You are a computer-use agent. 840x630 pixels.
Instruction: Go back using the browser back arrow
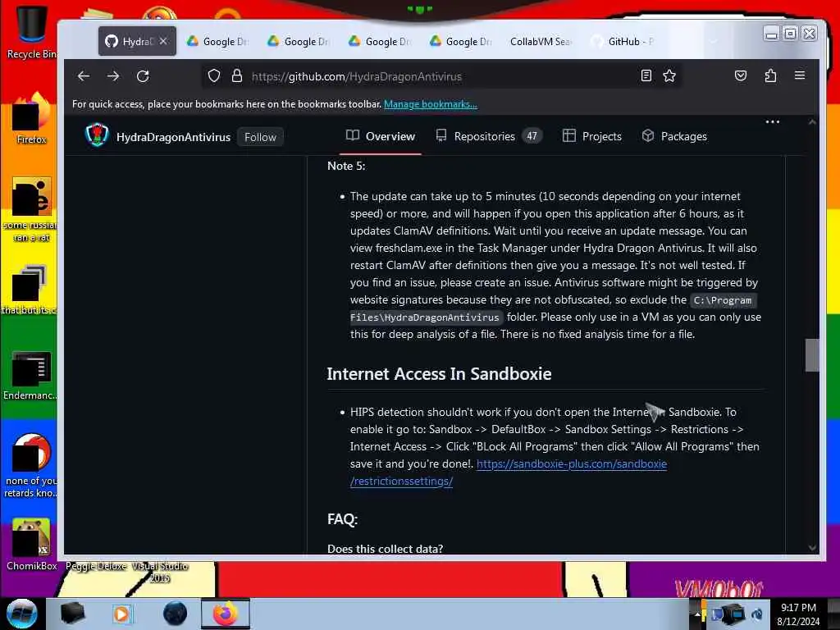pos(83,76)
